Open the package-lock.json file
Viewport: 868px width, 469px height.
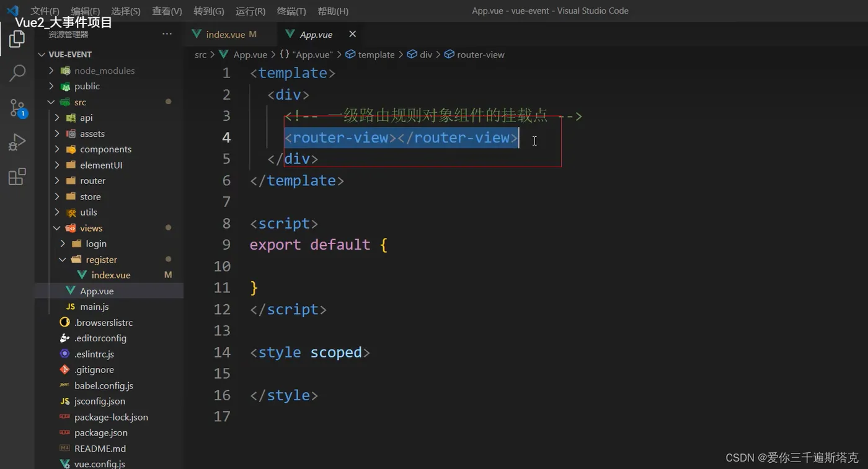pyautogui.click(x=109, y=417)
